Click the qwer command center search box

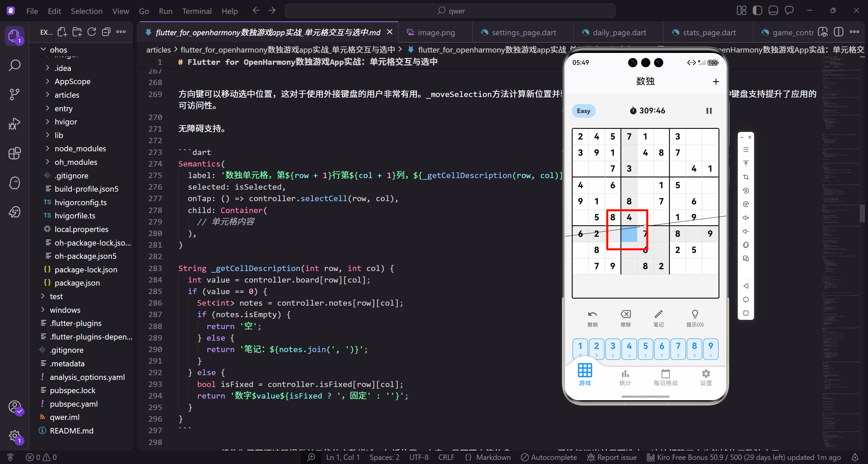[x=450, y=11]
